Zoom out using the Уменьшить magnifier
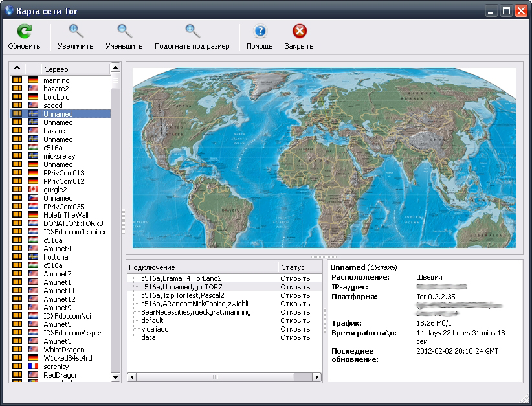This screenshot has width=532, height=406. 124,31
